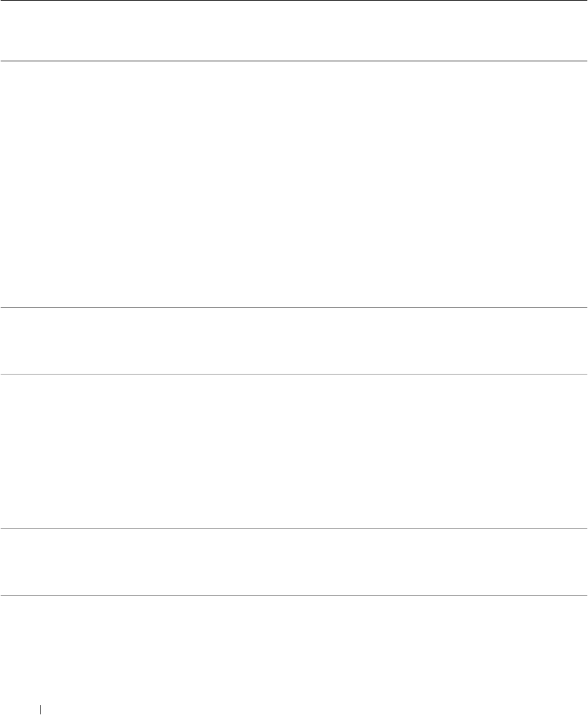The image size is (588, 715).
Task: Click the thick top border line
Action: click(x=294, y=1)
